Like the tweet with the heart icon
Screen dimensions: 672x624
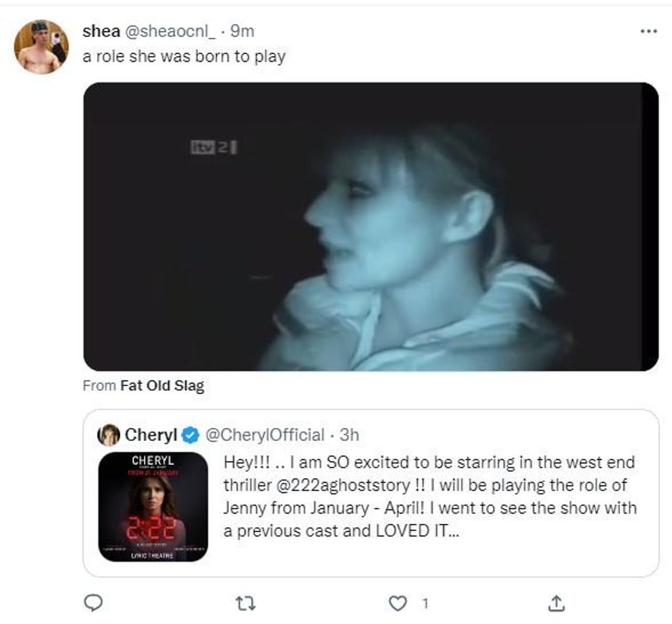[x=398, y=603]
